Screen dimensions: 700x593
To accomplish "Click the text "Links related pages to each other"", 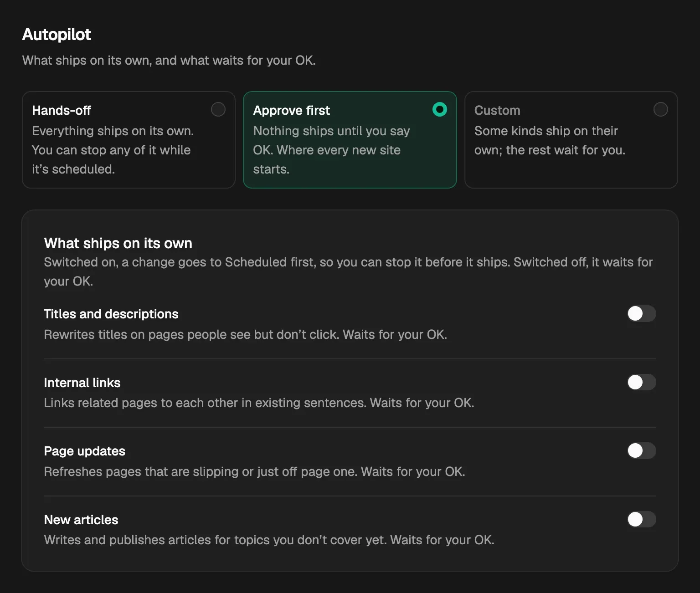I will pos(141,403).
